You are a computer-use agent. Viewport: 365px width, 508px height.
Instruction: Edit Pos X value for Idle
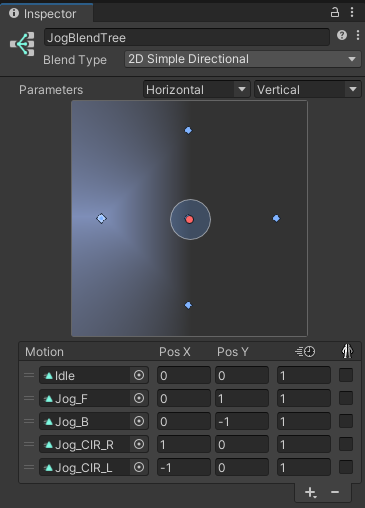pyautogui.click(x=184, y=375)
